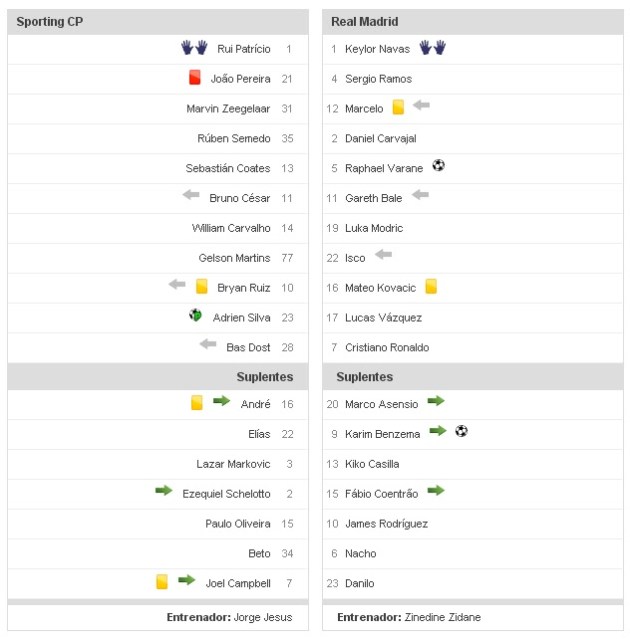Click Rui Patrício's goalkeeper gloves icon
This screenshot has height=639, width=630.
coord(194,47)
